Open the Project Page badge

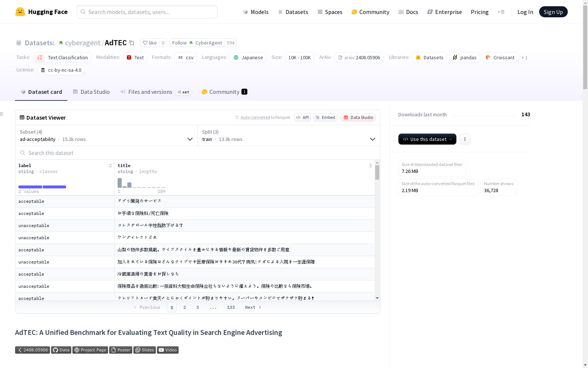point(90,350)
